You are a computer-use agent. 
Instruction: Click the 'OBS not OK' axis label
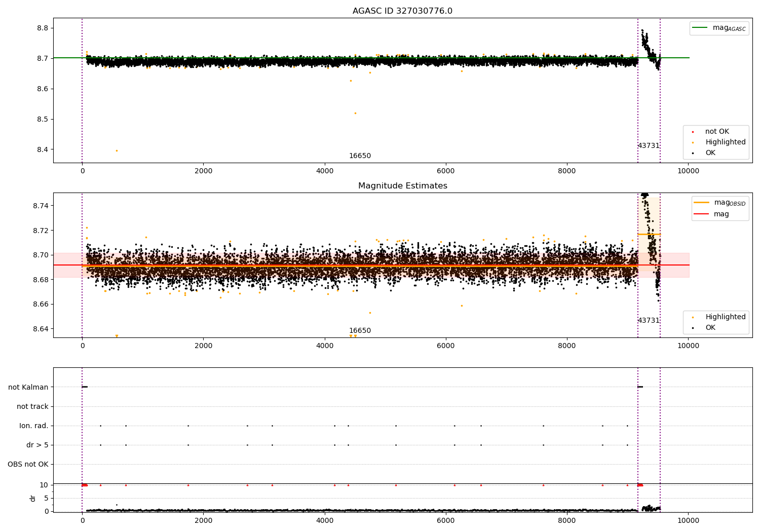click(28, 465)
